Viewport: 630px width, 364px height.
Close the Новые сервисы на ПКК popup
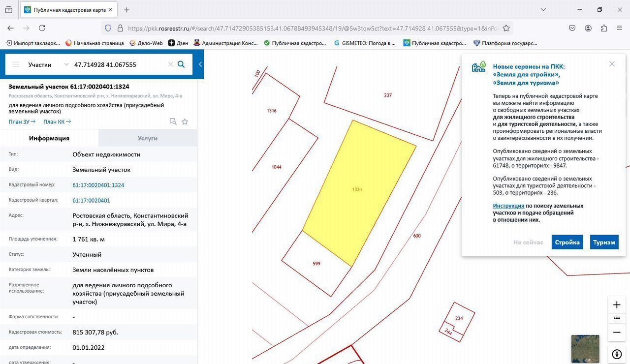[x=612, y=64]
